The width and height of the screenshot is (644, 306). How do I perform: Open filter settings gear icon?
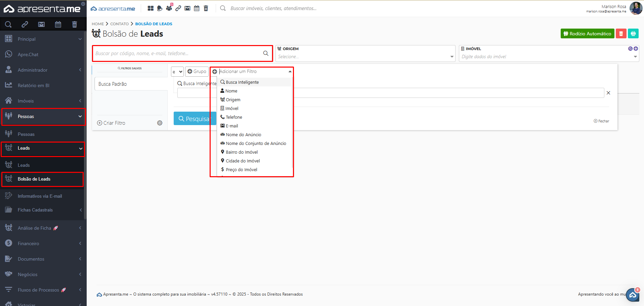[160, 123]
